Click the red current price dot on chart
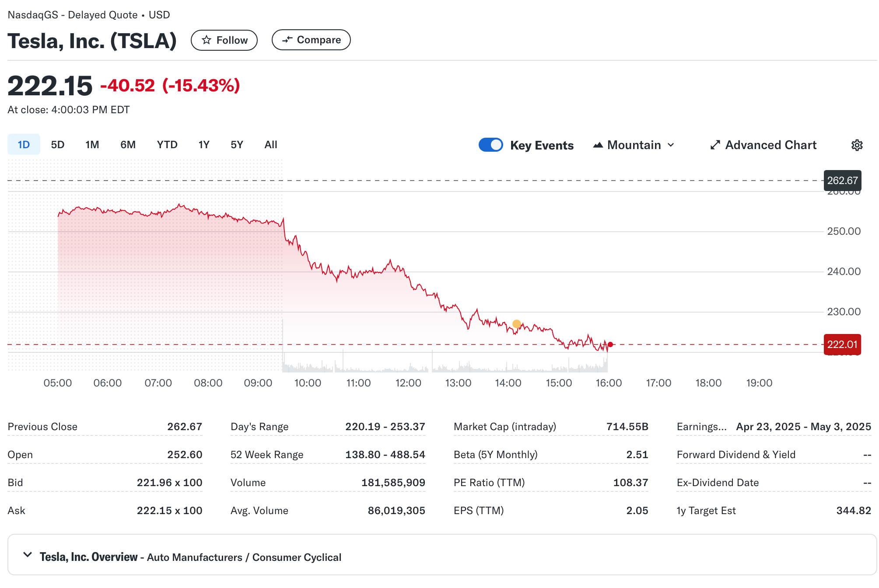This screenshot has height=588, width=879. pyautogui.click(x=610, y=344)
